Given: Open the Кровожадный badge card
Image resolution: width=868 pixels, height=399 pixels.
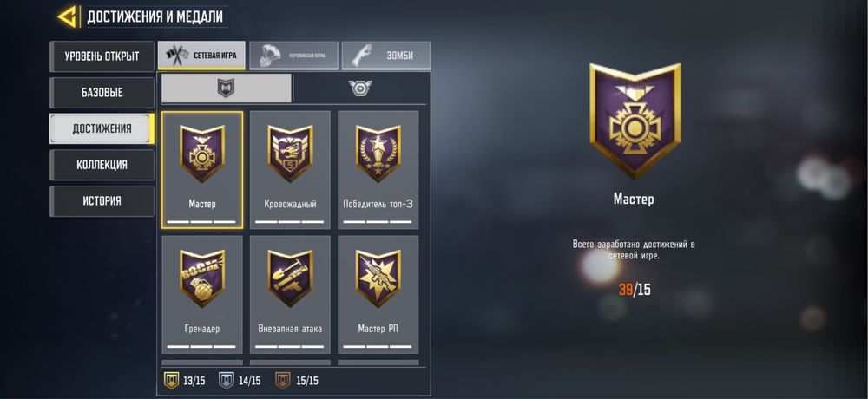Looking at the screenshot, I should pyautogui.click(x=290, y=170).
